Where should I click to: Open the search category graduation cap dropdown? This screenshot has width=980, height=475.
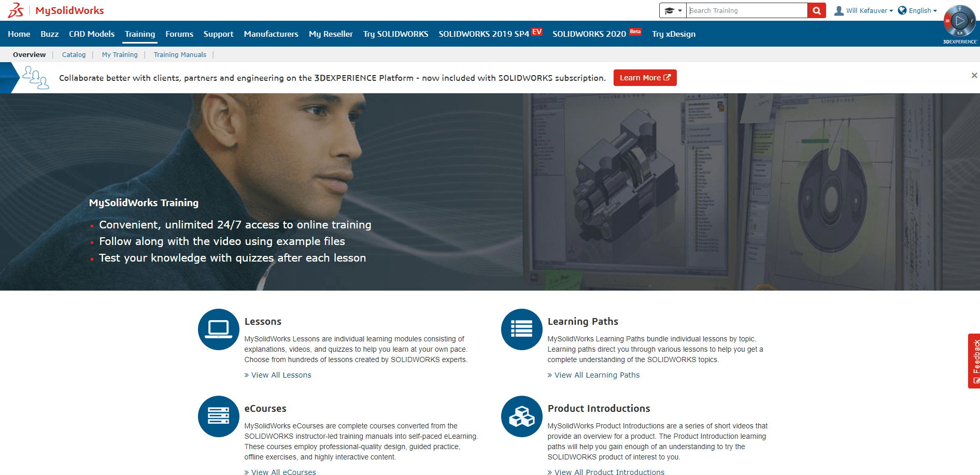pyautogui.click(x=673, y=10)
